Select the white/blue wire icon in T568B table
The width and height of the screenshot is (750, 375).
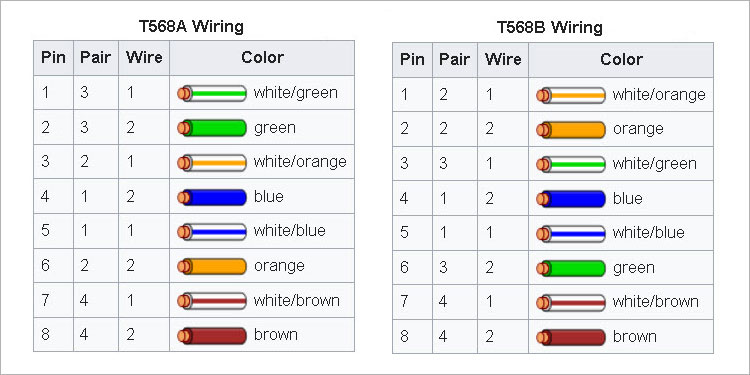pos(571,233)
